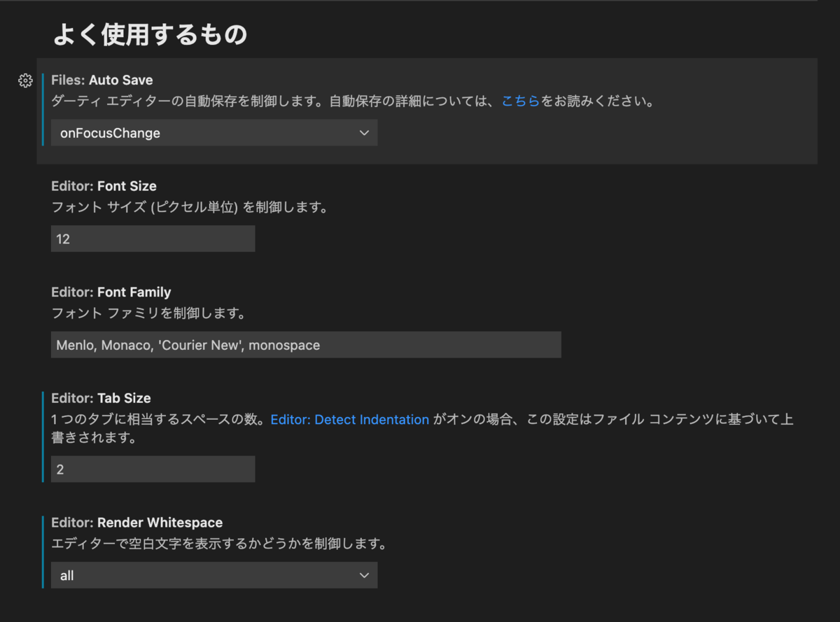Image resolution: width=840 pixels, height=622 pixels.
Task: Open the Editor: Detect Indentation link
Action: pos(350,420)
